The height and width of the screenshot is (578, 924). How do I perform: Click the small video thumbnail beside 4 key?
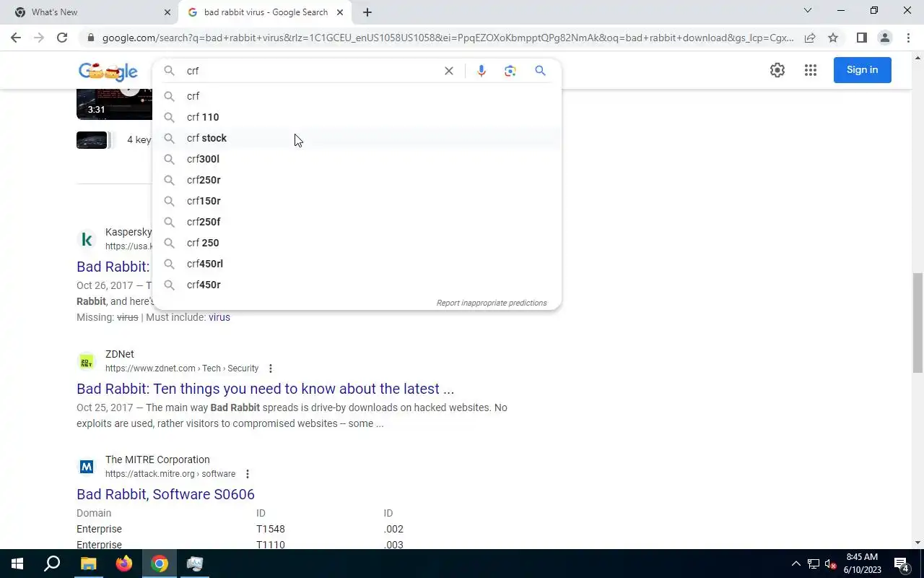(x=92, y=139)
